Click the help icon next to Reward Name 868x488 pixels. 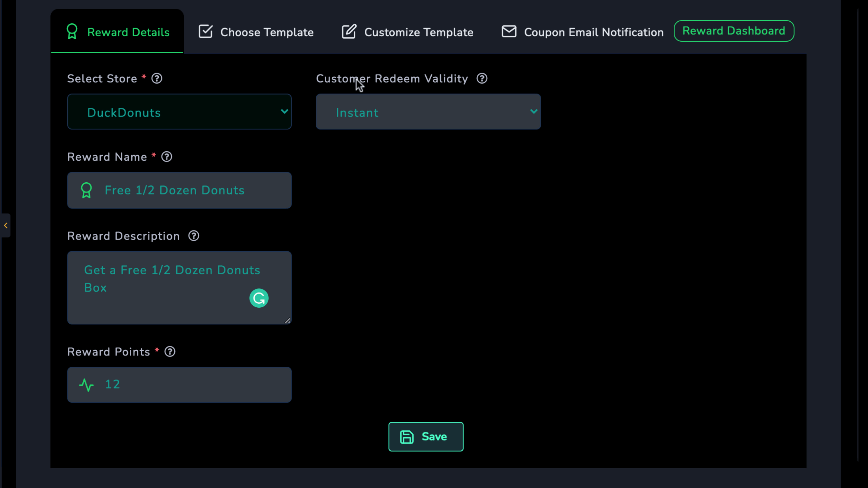[166, 157]
